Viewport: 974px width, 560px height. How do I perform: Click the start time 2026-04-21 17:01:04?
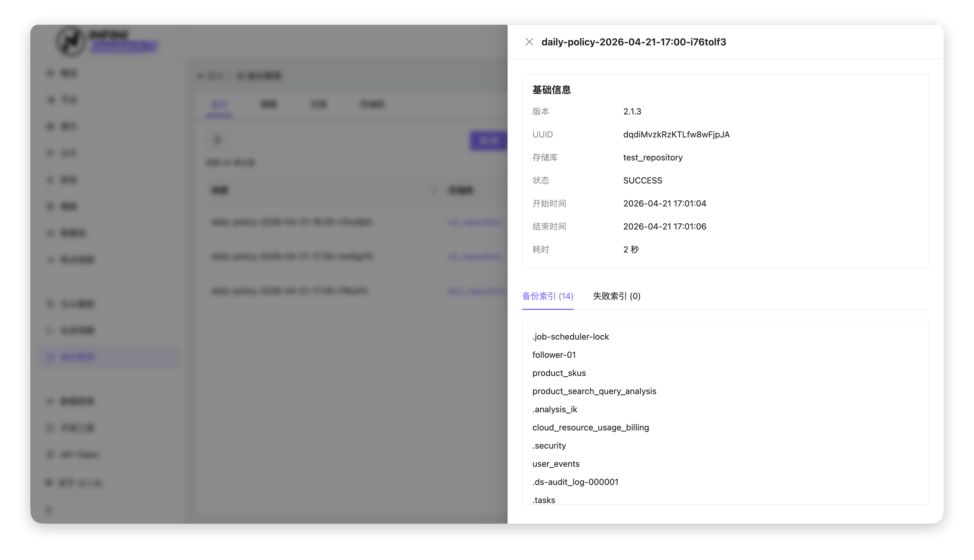[664, 203]
